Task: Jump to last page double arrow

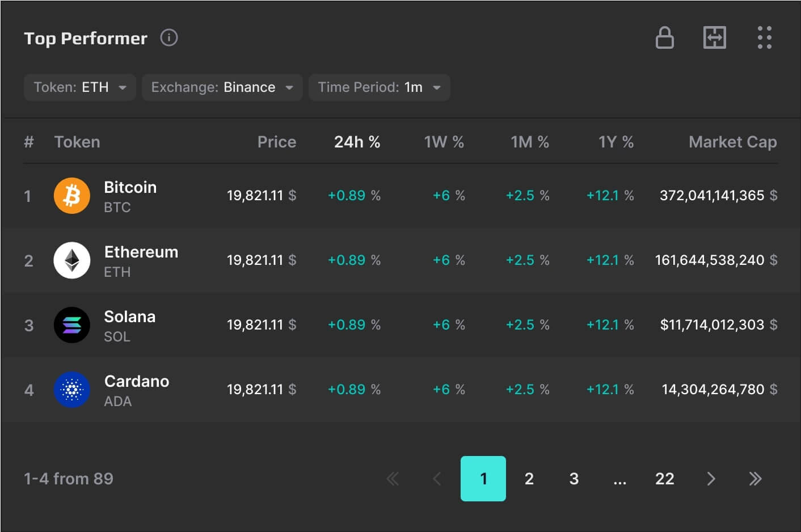Action: tap(755, 479)
